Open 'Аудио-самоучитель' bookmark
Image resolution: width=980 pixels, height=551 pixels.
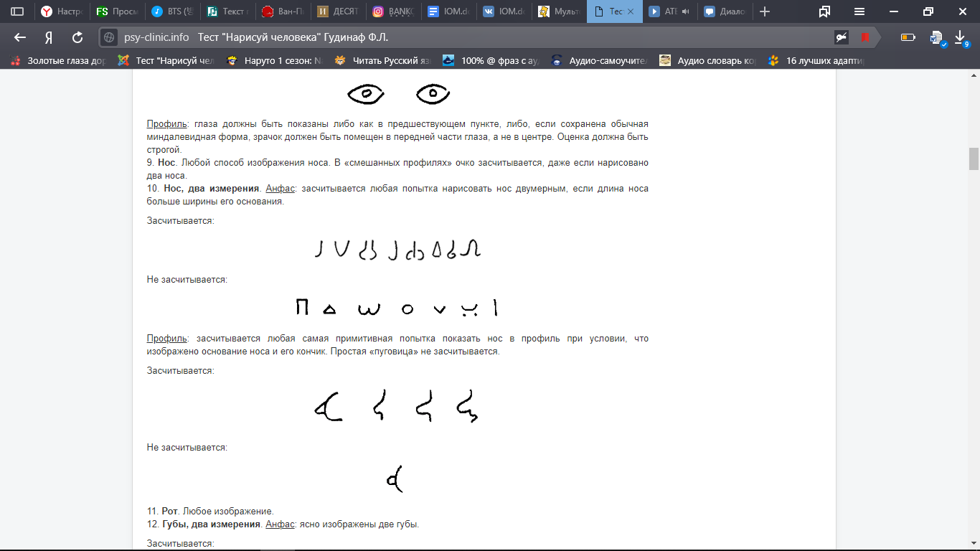600,61
